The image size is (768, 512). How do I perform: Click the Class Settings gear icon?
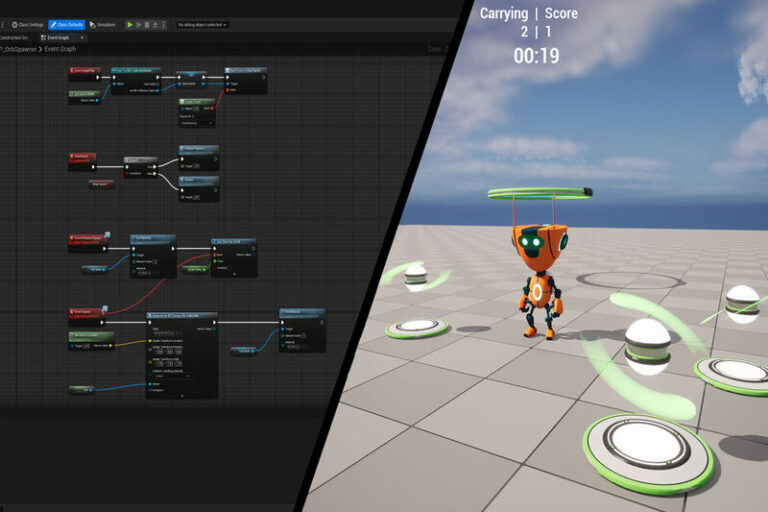pos(14,24)
